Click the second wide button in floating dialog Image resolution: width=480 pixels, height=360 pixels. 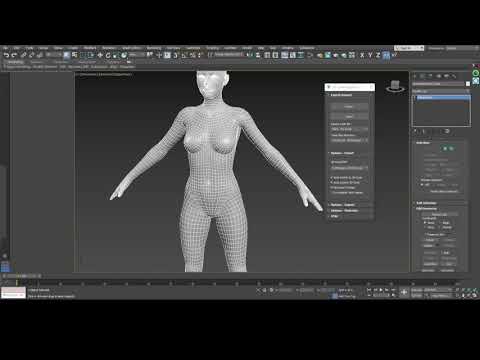coord(349,116)
